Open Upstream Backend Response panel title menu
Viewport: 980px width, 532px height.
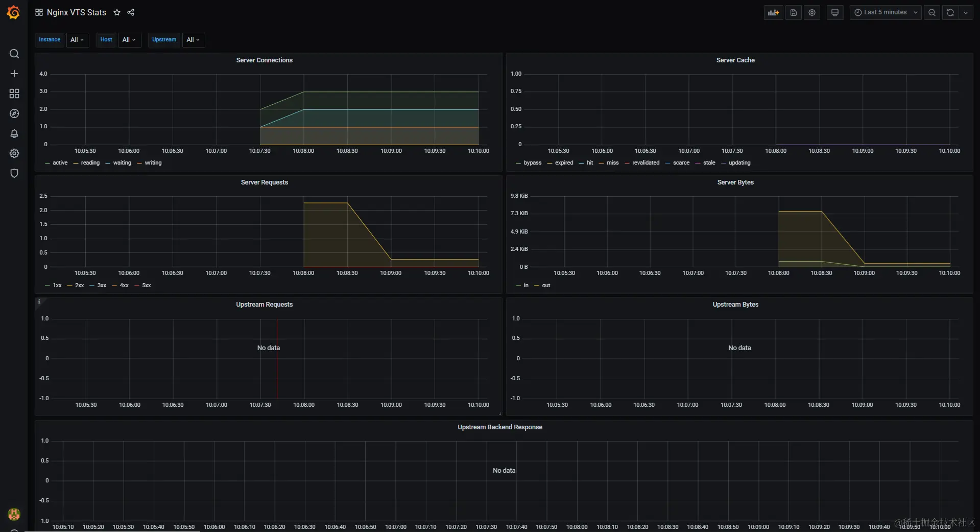point(500,427)
